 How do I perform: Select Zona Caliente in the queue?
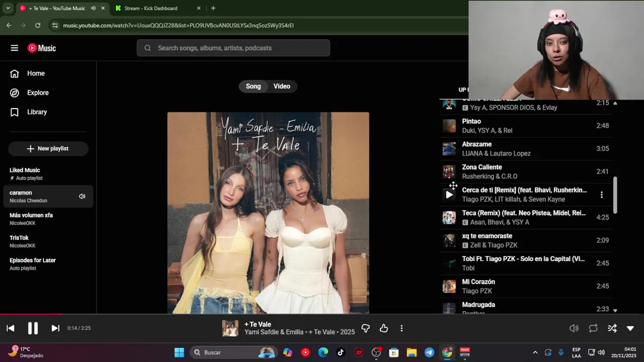point(526,171)
